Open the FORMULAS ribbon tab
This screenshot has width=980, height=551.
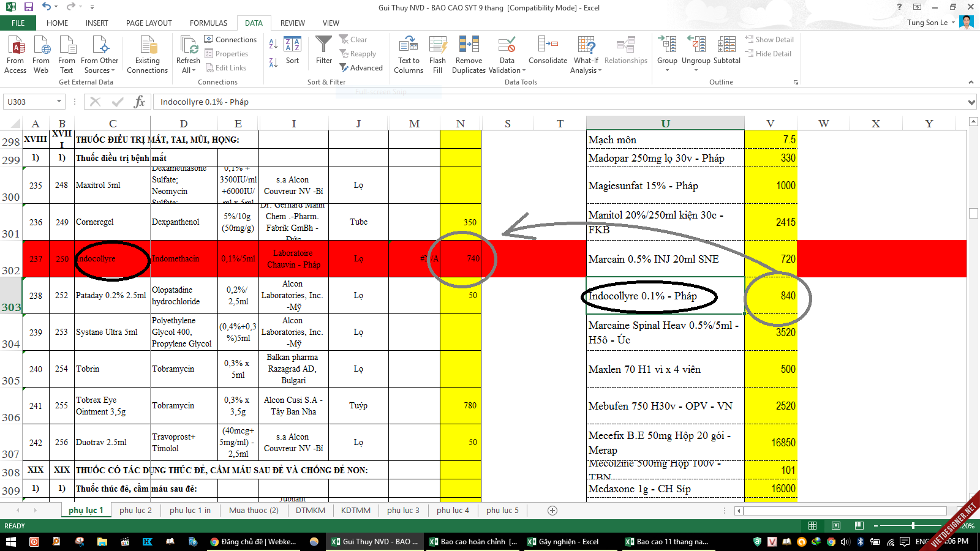(x=208, y=23)
